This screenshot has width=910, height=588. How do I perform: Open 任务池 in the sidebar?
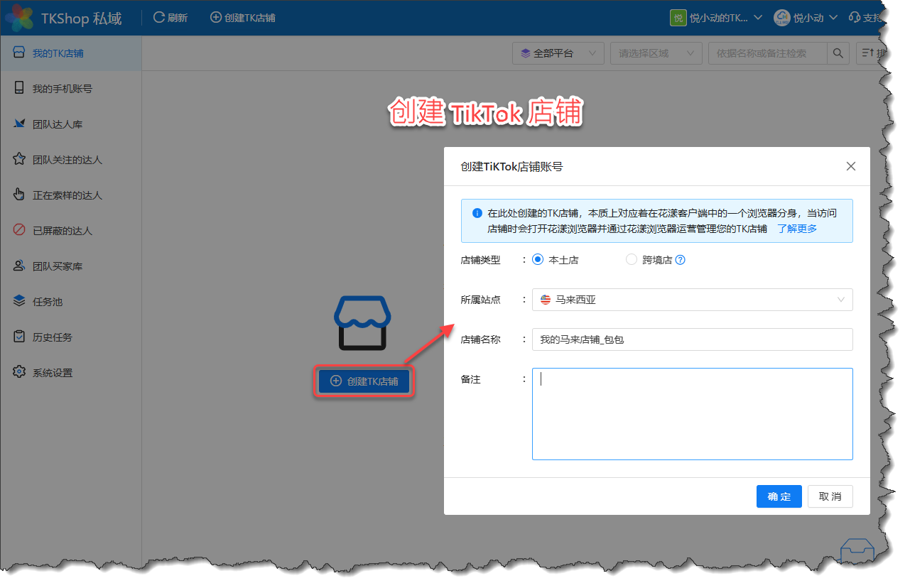(71, 302)
